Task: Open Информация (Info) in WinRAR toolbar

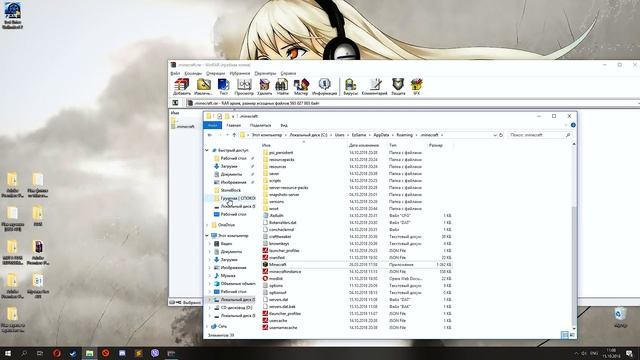Action: tap(324, 87)
